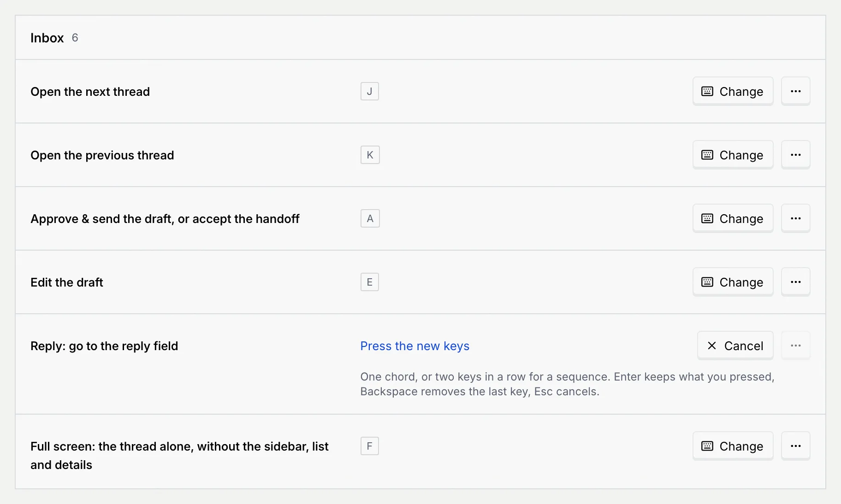Open more options for Edit the draft
This screenshot has height=504, width=841.
(x=795, y=282)
